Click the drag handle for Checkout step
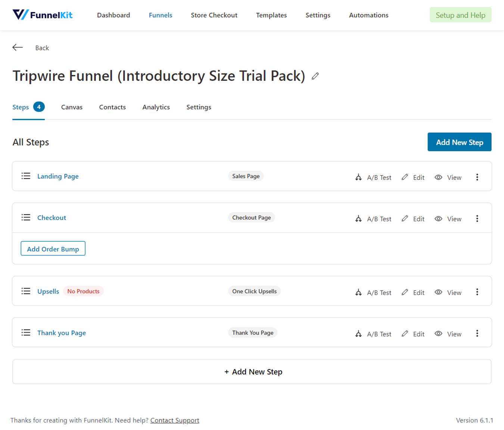 [26, 217]
